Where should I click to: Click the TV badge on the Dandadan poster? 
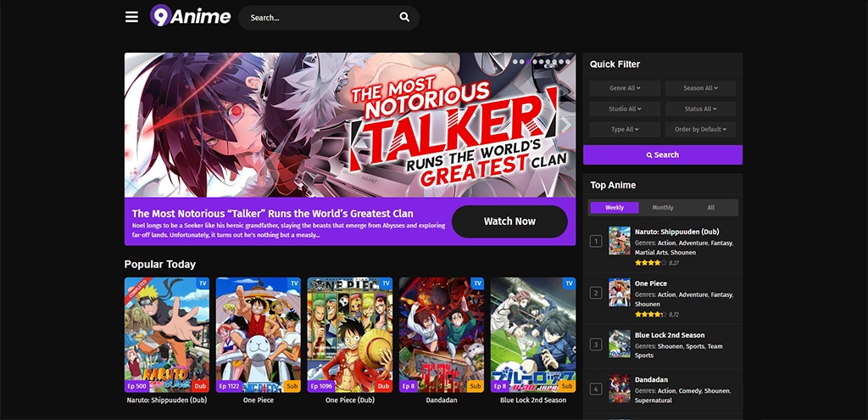point(477,283)
